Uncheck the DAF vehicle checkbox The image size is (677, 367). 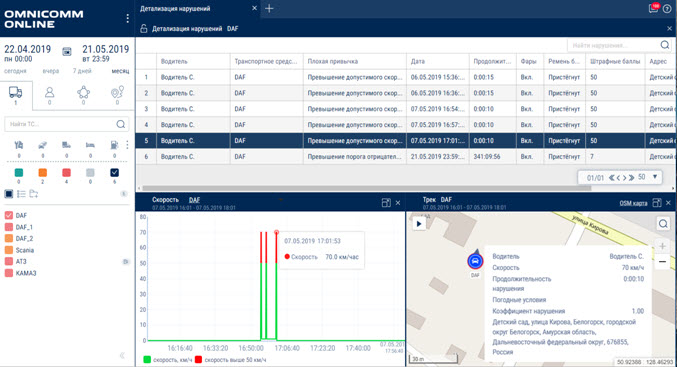[x=9, y=215]
